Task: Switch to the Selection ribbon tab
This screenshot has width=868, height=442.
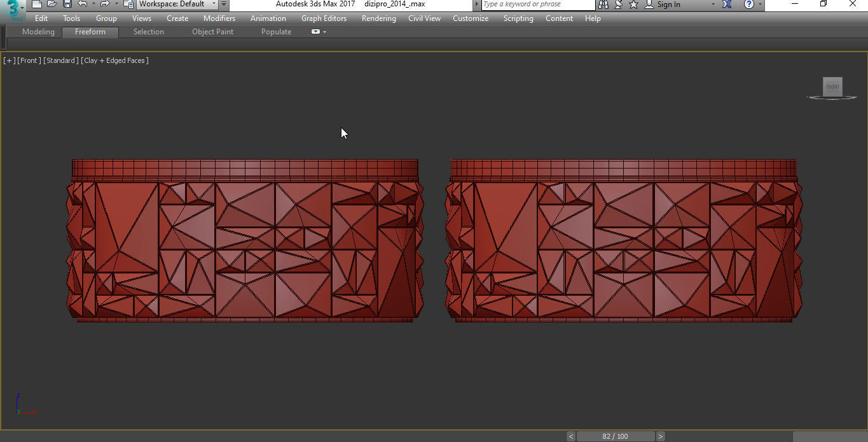Action: (148, 32)
